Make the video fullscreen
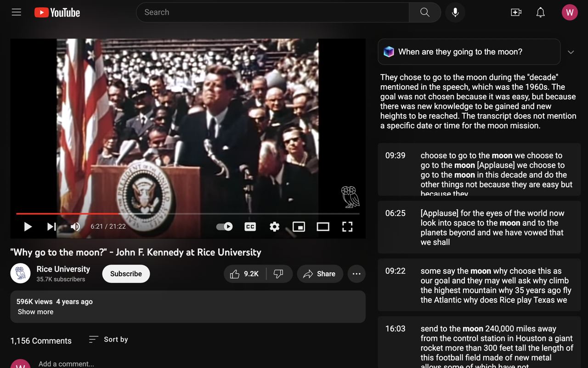This screenshot has height=368, width=588. click(x=347, y=226)
